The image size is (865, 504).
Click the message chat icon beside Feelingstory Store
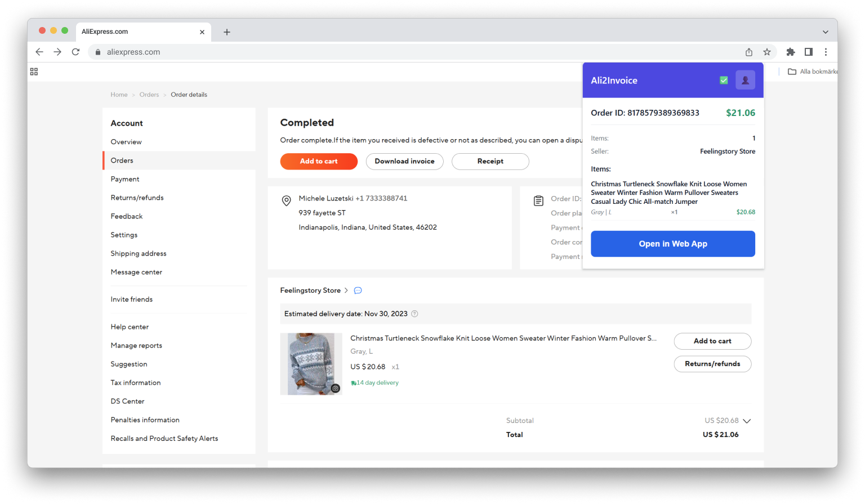tap(358, 291)
